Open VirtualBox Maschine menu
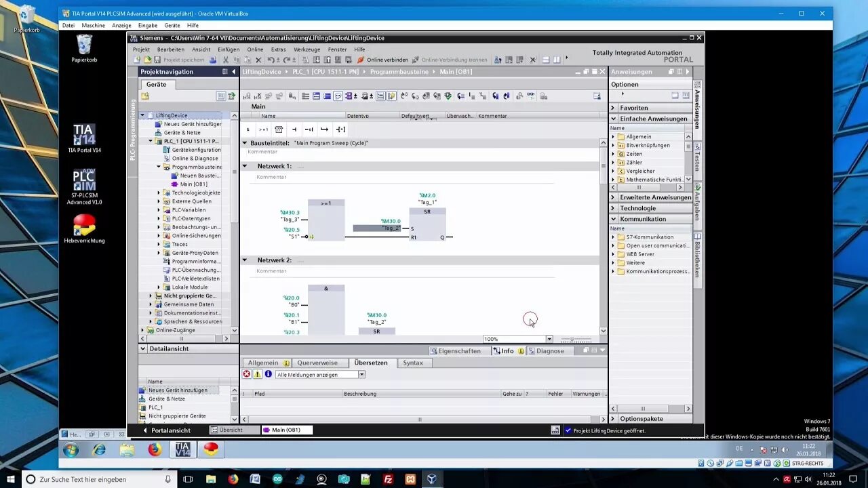 point(94,25)
